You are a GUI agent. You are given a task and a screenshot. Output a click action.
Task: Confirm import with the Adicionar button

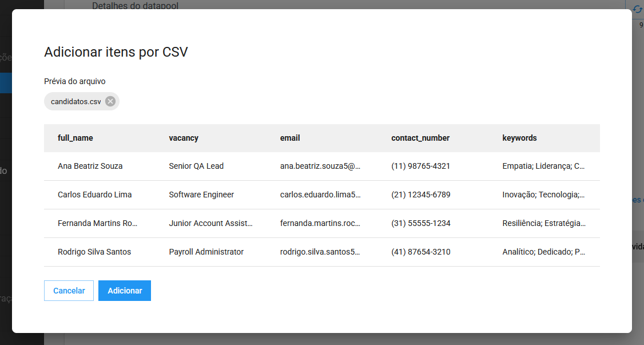point(125,291)
